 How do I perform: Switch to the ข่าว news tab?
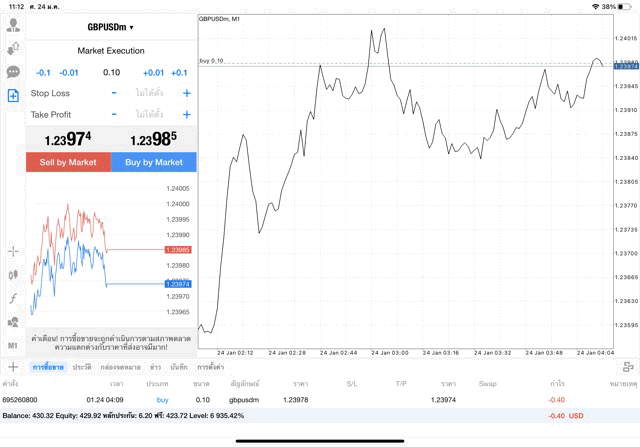[156, 368]
